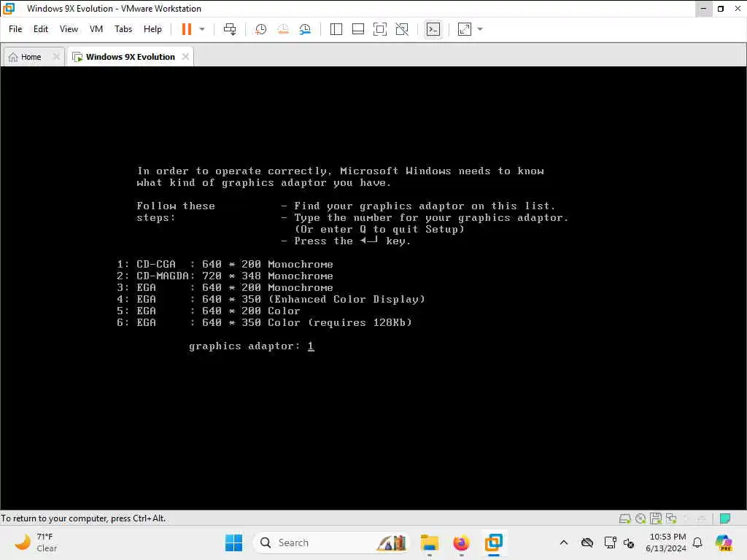The image size is (747, 560).
Task: Click the VMware Workstation title bar icon
Action: coord(9,9)
